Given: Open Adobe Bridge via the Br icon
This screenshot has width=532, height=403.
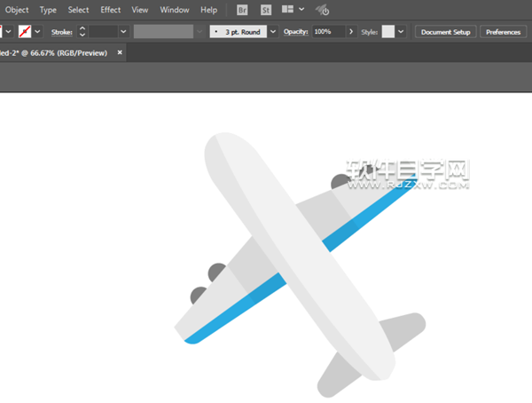Looking at the screenshot, I should coord(243,10).
